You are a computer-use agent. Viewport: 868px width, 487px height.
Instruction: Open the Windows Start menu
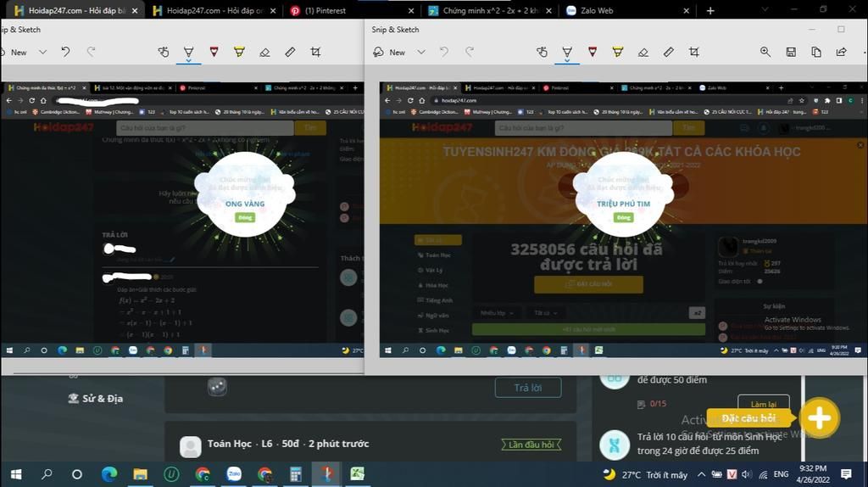click(16, 474)
